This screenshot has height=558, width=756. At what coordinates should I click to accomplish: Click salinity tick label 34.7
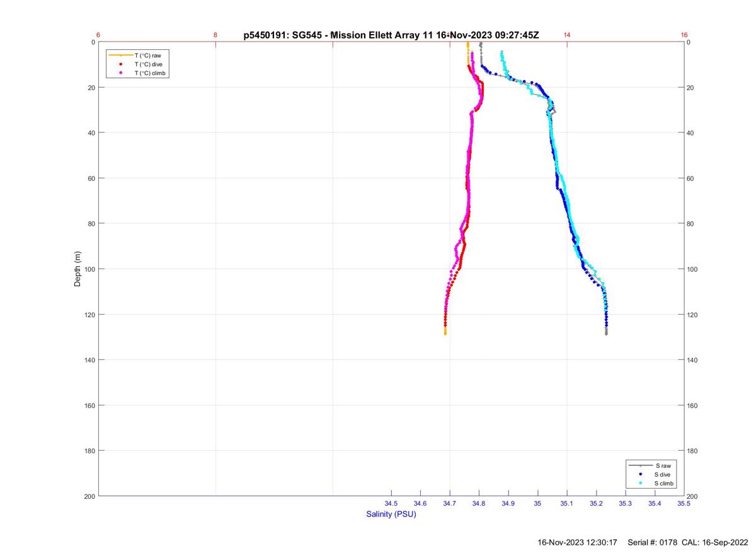pyautogui.click(x=450, y=503)
